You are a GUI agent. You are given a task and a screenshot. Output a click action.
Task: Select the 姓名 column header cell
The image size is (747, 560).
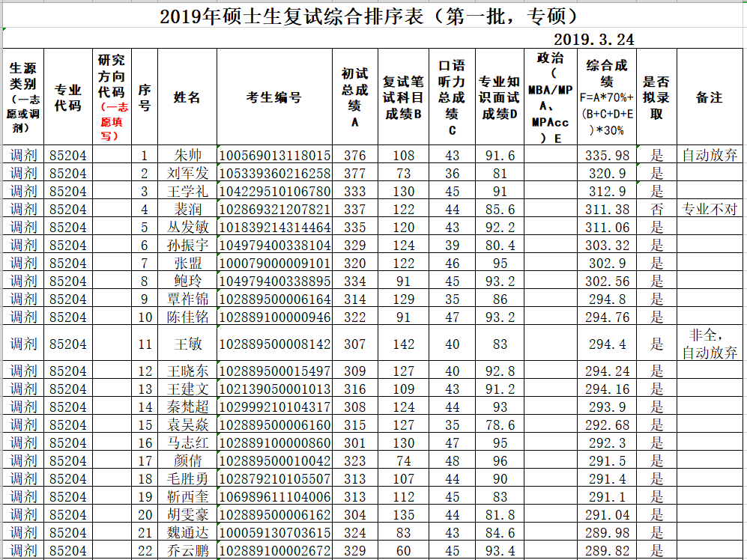[x=187, y=97]
